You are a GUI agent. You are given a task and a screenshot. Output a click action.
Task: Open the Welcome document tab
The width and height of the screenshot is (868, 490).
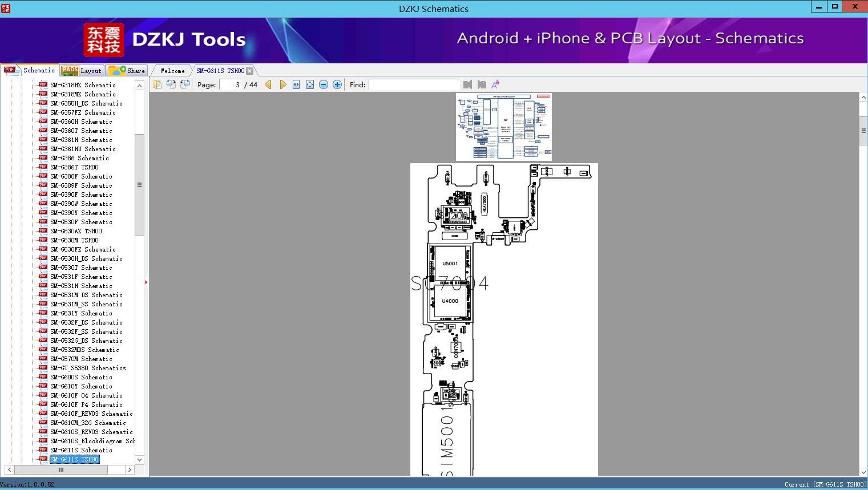[x=172, y=71]
